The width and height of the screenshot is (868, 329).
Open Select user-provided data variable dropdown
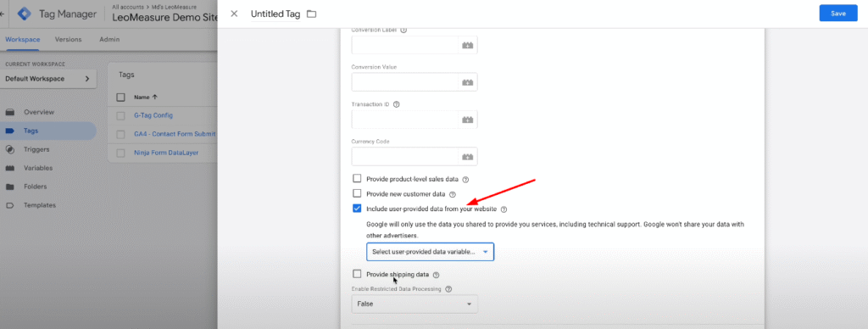pos(430,252)
